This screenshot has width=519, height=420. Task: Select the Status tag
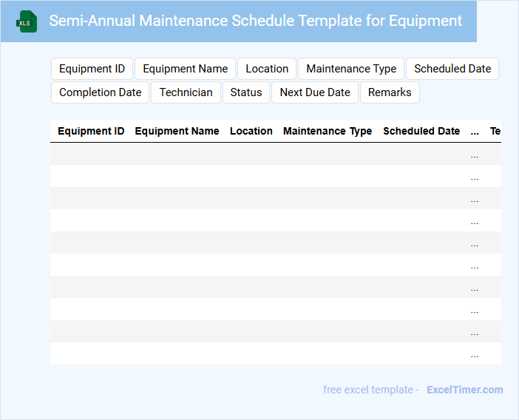(x=246, y=92)
